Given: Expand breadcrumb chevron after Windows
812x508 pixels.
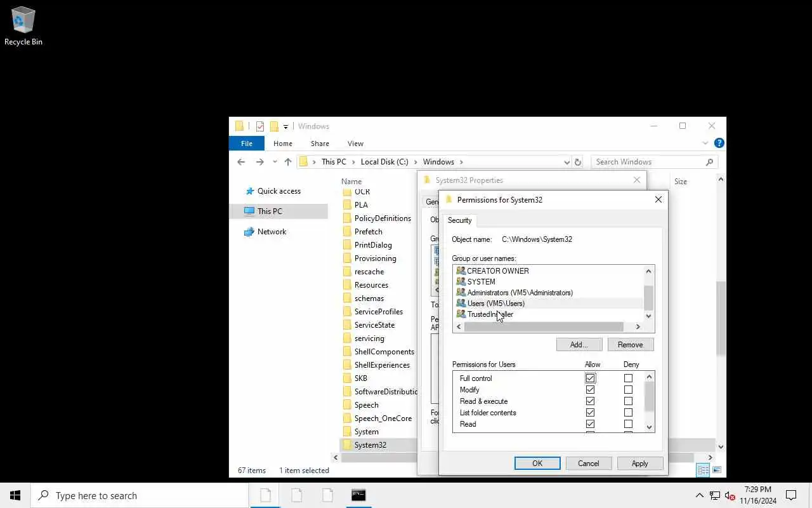Looking at the screenshot, I should [x=461, y=162].
